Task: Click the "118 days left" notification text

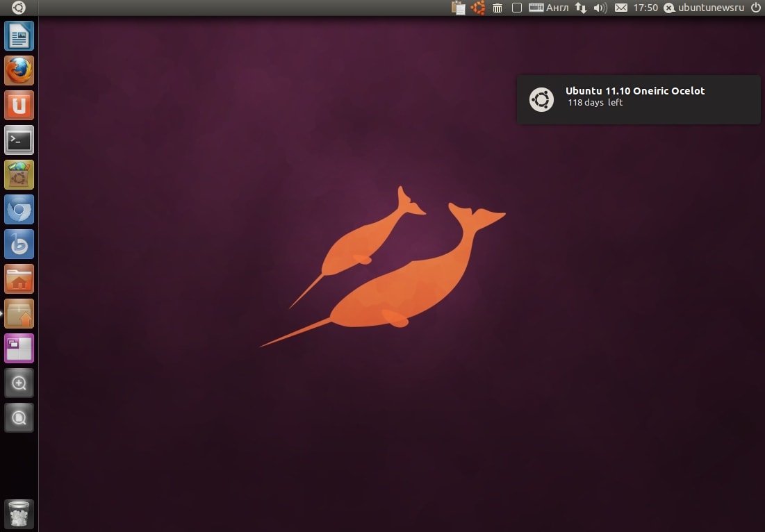Action: coord(595,102)
